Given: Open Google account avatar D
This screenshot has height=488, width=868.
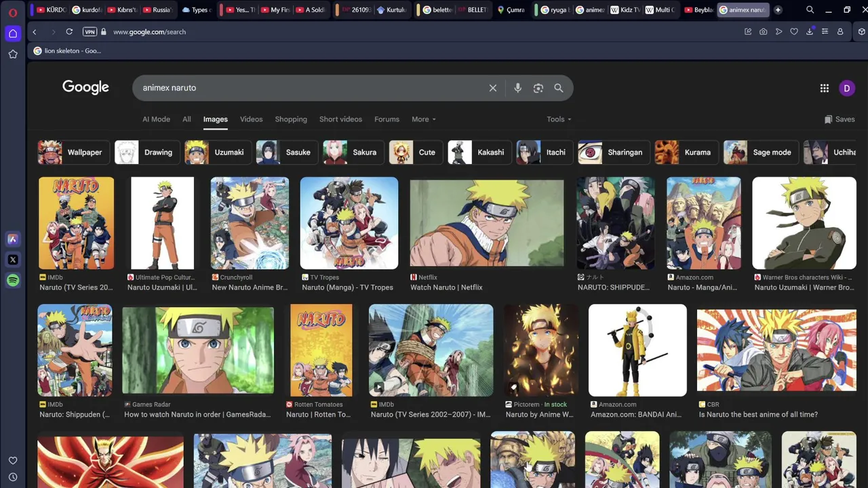Looking at the screenshot, I should [x=846, y=88].
